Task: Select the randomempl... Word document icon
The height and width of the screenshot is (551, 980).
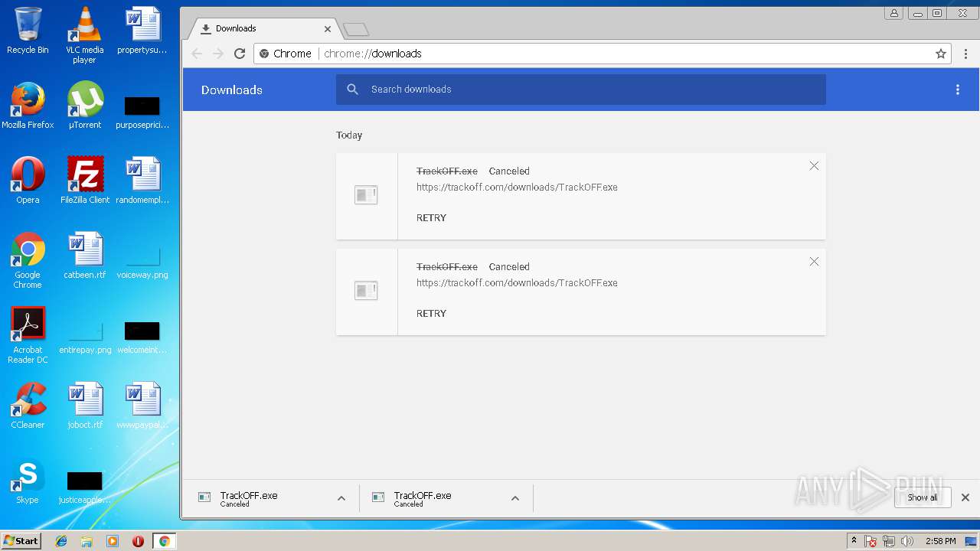Action: coord(142,181)
